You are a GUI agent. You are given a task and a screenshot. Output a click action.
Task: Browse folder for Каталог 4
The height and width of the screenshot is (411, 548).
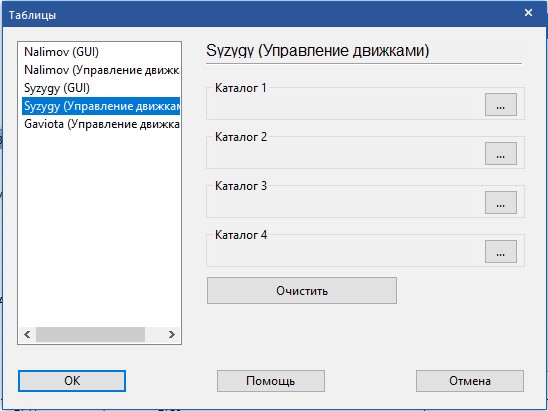(500, 251)
